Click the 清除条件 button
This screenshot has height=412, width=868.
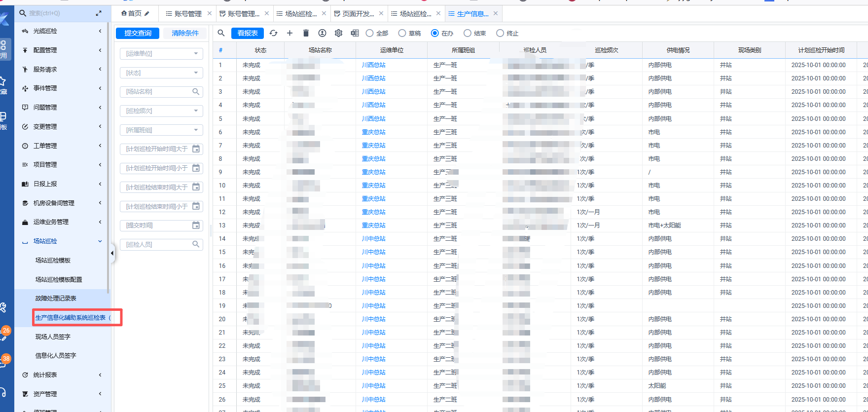pos(185,33)
